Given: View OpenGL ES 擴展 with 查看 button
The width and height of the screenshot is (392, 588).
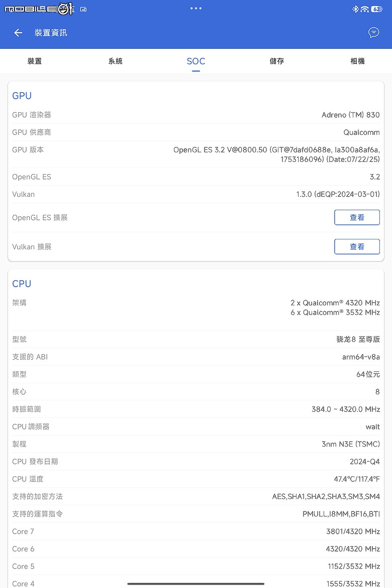Looking at the screenshot, I should click(357, 217).
